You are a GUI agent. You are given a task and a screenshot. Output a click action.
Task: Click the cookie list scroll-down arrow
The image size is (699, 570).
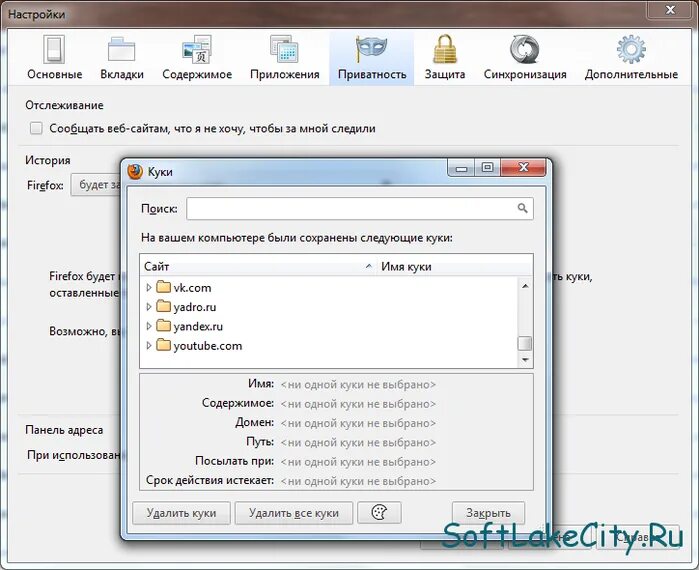pyautogui.click(x=525, y=360)
